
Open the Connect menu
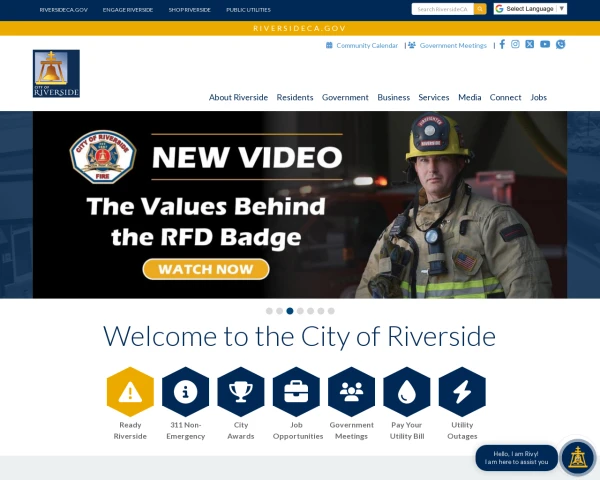[505, 97]
